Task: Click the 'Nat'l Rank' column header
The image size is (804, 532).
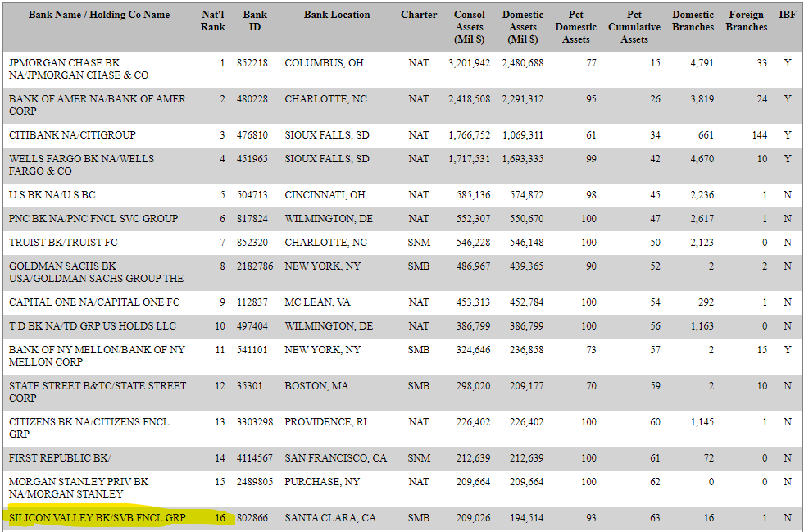Action: (213, 21)
